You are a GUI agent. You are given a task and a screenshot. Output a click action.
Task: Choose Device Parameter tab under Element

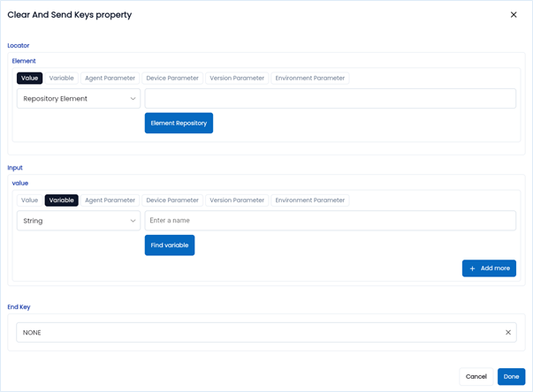click(172, 79)
